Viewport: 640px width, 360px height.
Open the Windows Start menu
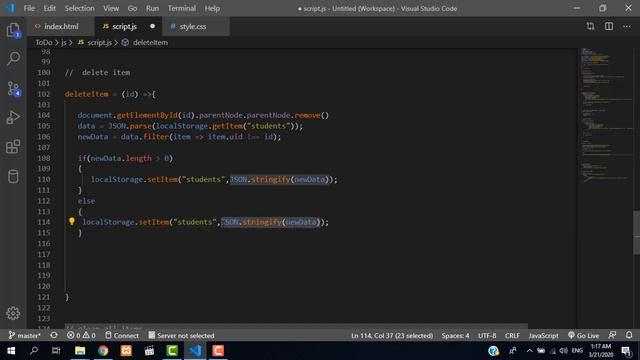point(11,351)
